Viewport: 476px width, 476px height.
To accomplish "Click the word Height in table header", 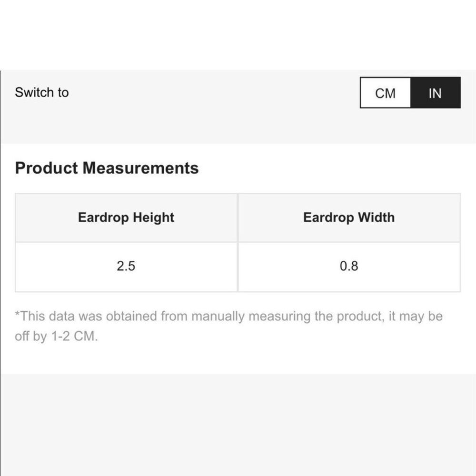I will pos(153,218).
